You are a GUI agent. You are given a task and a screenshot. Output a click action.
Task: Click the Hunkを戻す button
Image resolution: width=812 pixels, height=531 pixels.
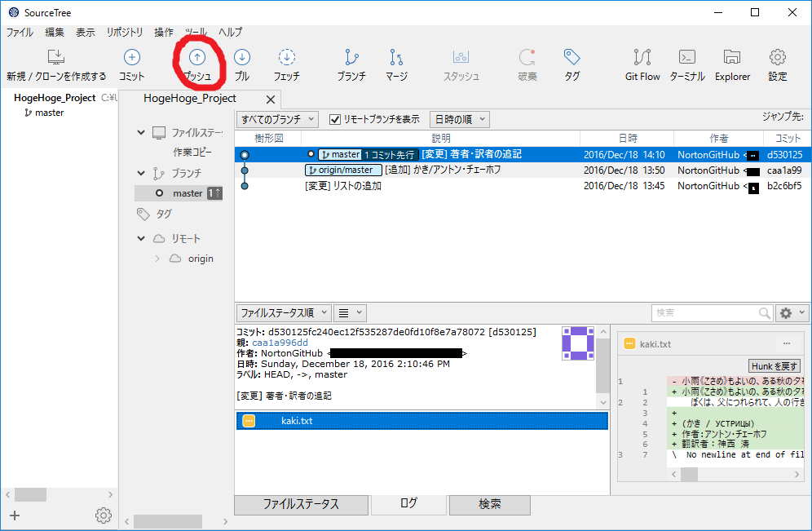[774, 366]
